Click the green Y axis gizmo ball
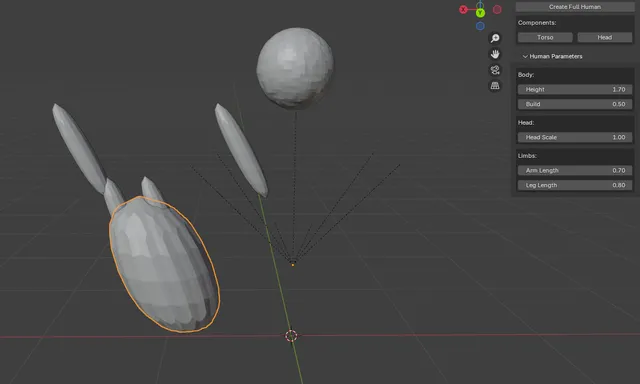Screen dimensions: 640x384 pyautogui.click(x=480, y=13)
